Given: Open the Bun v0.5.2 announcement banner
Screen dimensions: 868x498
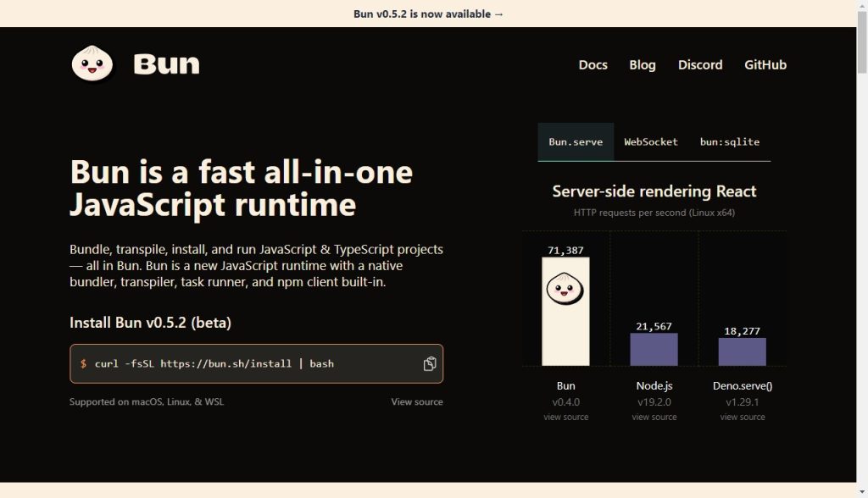Looking at the screenshot, I should (x=428, y=14).
